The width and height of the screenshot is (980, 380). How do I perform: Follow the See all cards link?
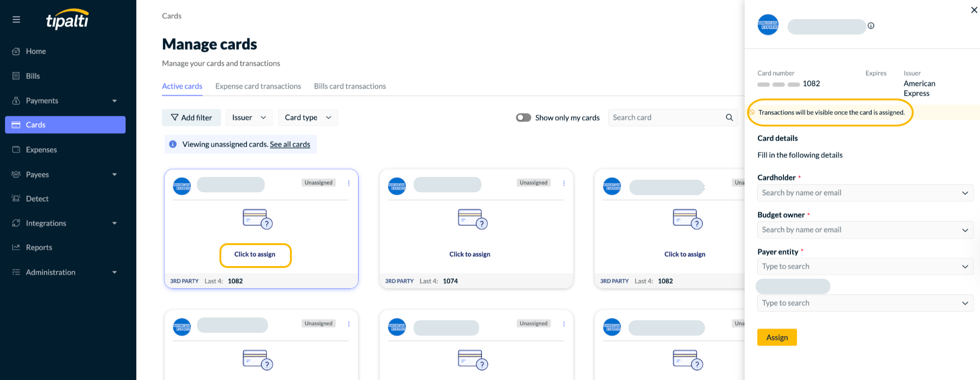(289, 144)
